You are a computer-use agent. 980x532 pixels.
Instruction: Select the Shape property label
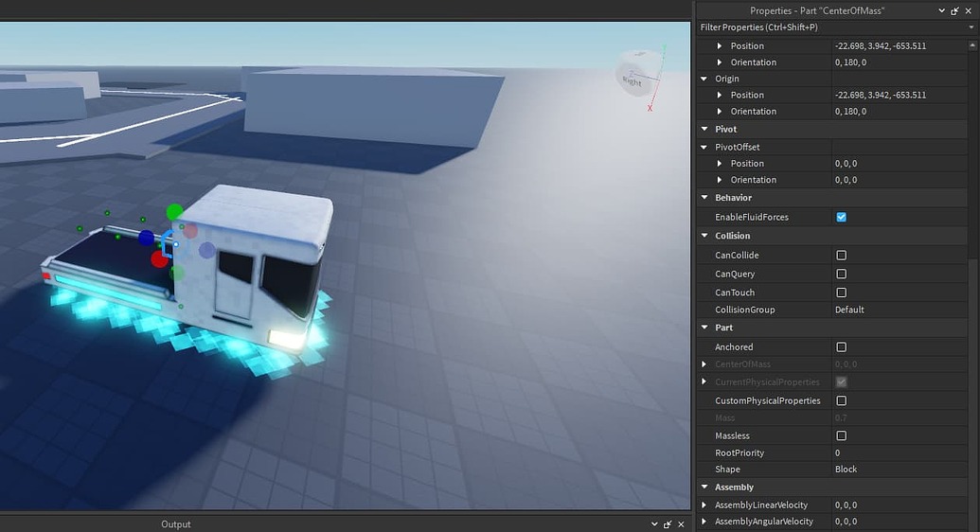click(x=727, y=469)
